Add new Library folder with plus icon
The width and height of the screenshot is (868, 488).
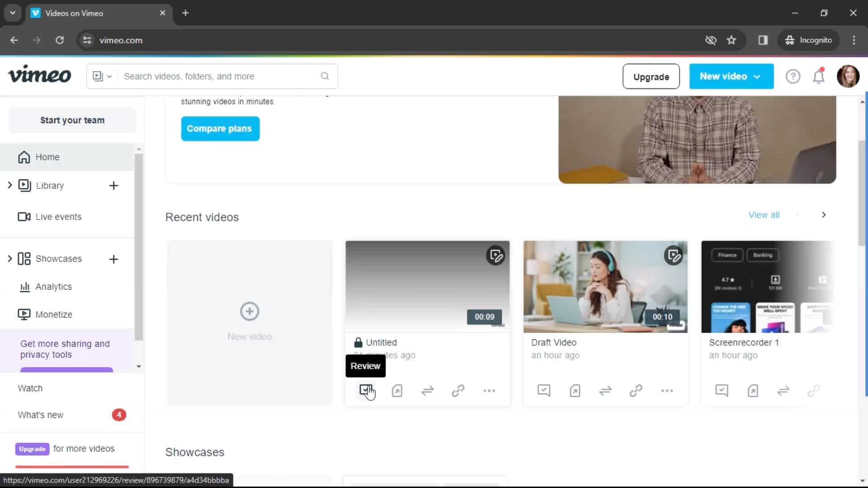click(x=113, y=186)
